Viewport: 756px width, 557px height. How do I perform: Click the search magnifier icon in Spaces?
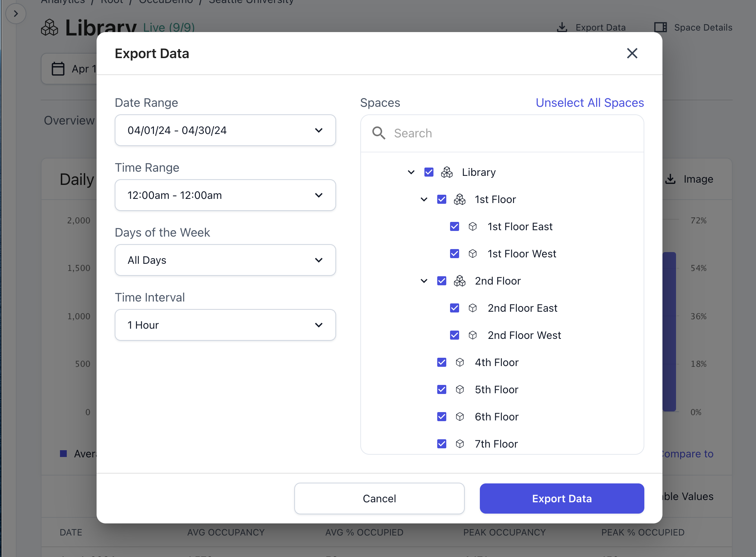(378, 133)
